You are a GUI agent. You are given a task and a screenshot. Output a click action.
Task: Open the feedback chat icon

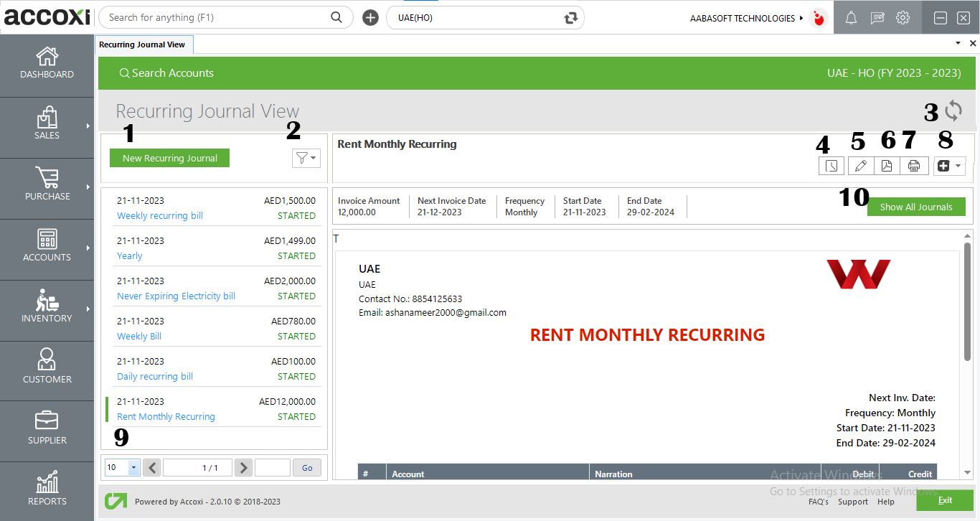tap(877, 17)
